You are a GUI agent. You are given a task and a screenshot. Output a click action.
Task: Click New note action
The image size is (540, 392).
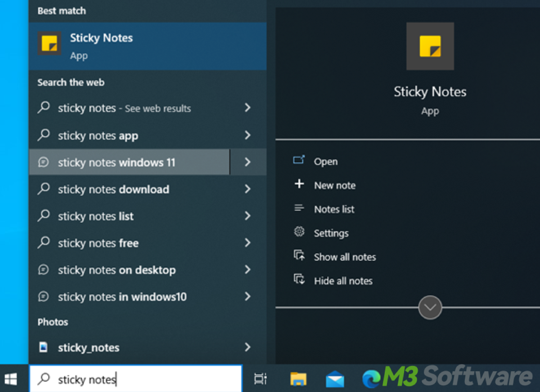335,186
